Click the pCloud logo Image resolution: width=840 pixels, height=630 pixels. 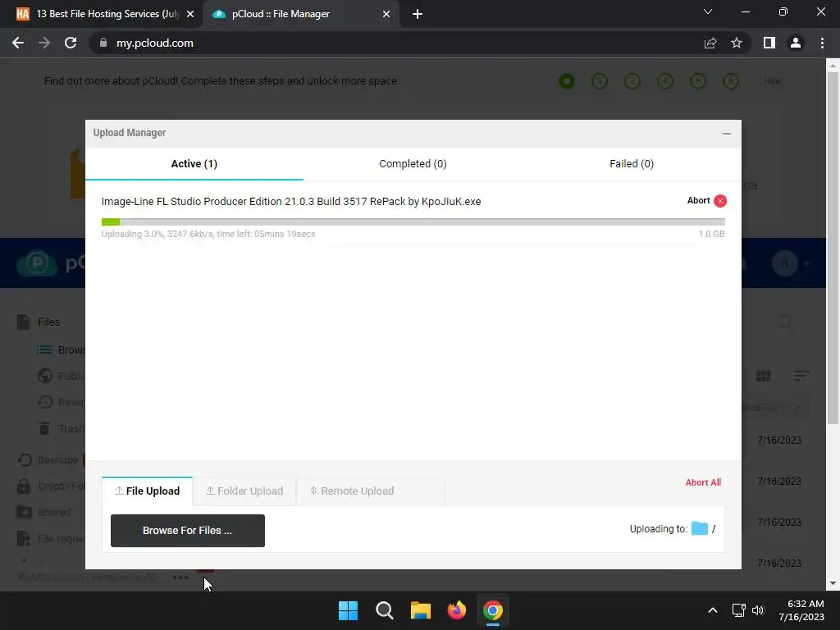[50, 263]
